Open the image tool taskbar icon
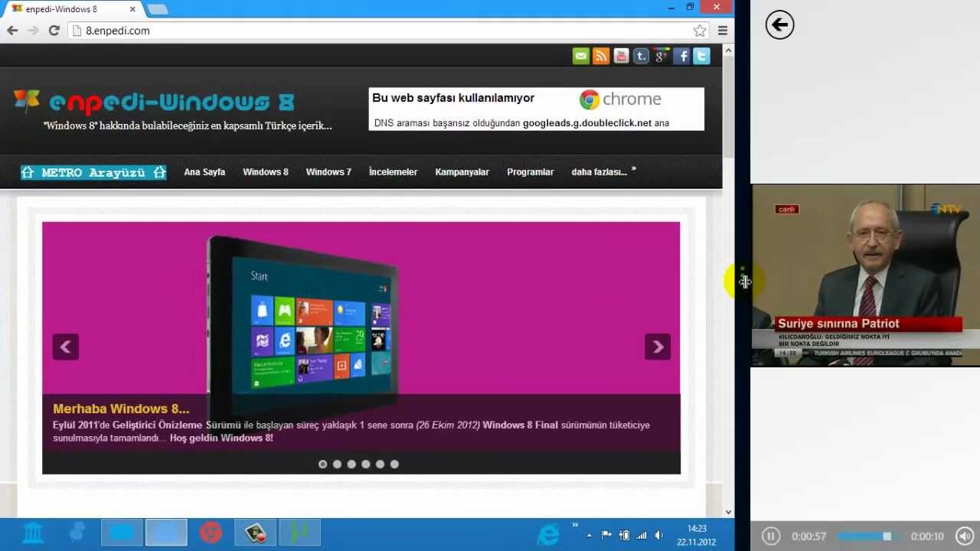The width and height of the screenshot is (980, 551). tap(255, 533)
